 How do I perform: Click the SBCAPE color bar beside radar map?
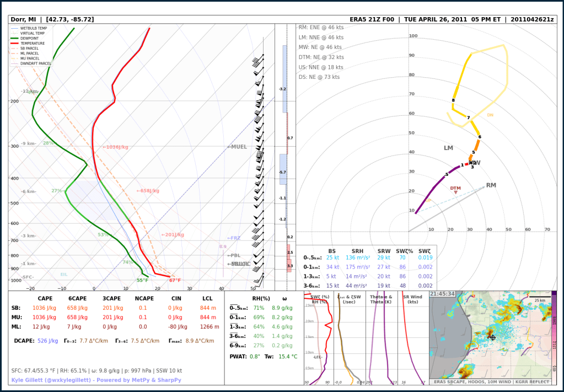554,336
